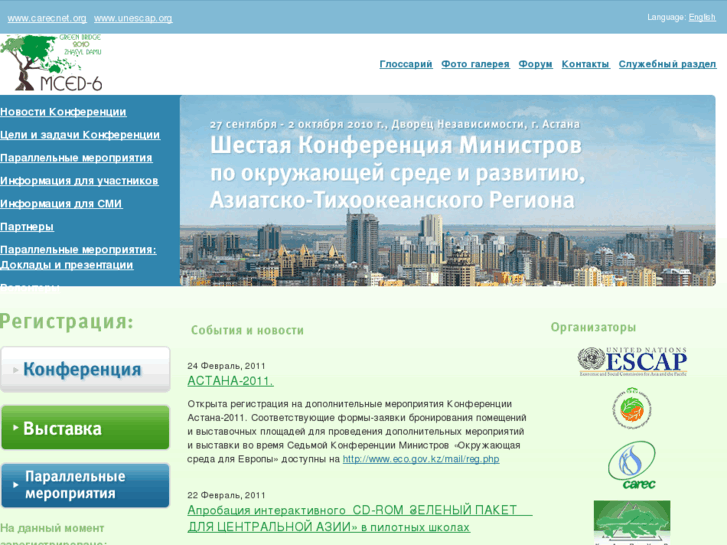The image size is (727, 545).
Task: Open Информация для участников
Action: [x=79, y=181]
